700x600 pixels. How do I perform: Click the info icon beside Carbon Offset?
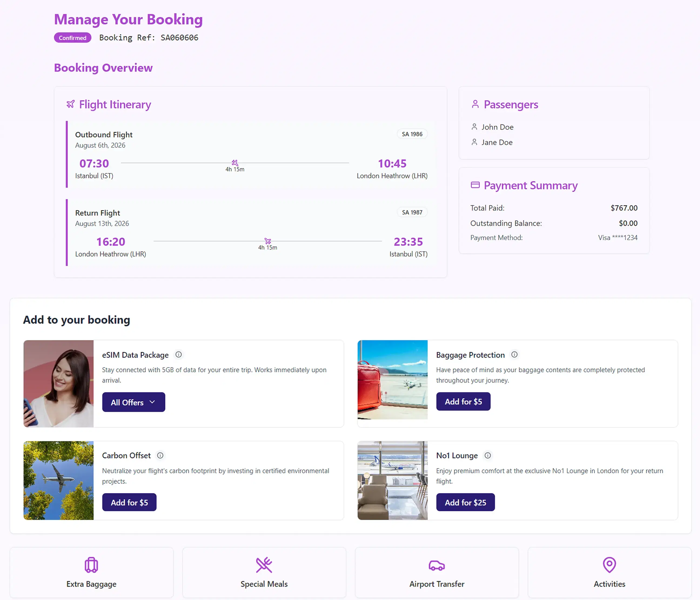click(160, 455)
